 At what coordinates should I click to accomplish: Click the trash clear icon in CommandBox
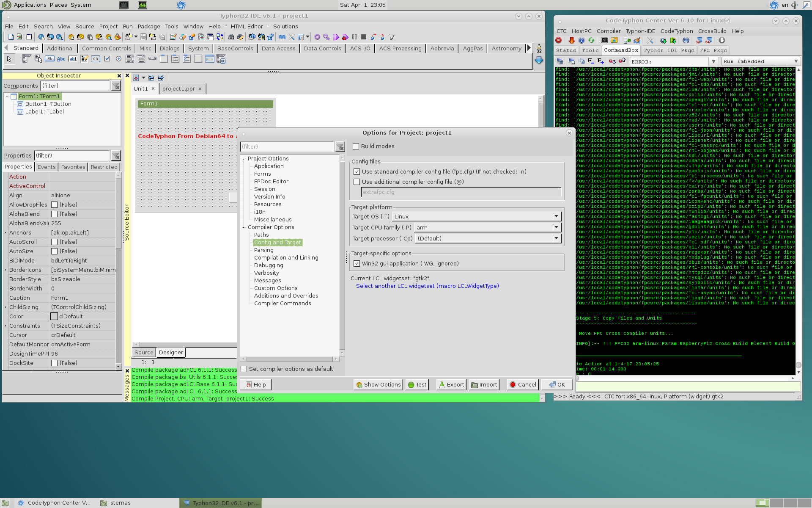560,61
